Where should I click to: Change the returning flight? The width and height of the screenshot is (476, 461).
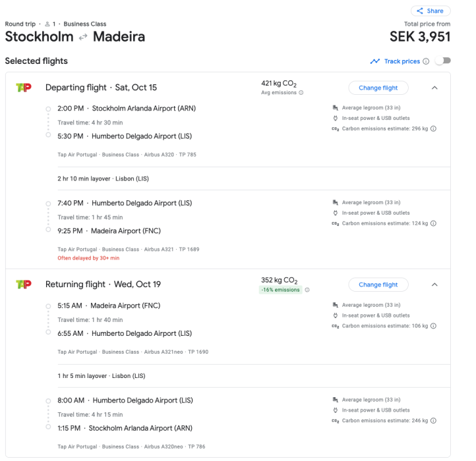pos(378,285)
